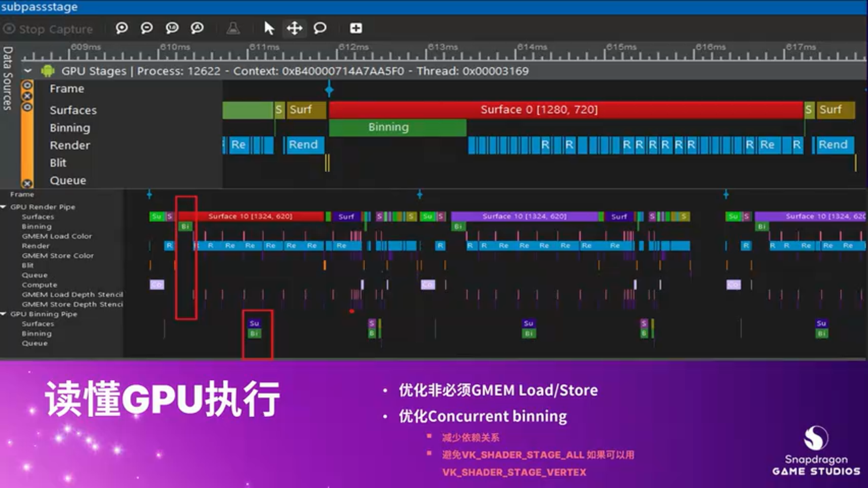Select the auto-zoom magnifier icon
Viewport: 868px width, 488px height.
197,28
